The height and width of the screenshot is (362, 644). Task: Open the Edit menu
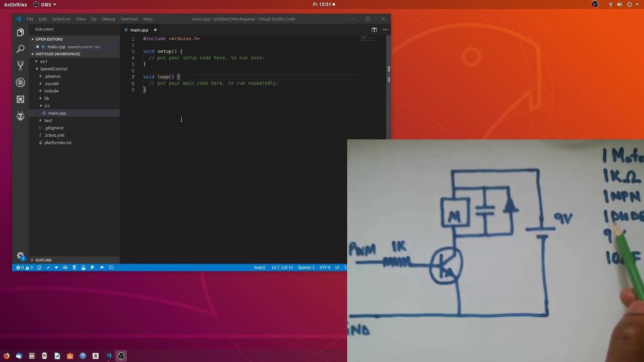tap(43, 19)
